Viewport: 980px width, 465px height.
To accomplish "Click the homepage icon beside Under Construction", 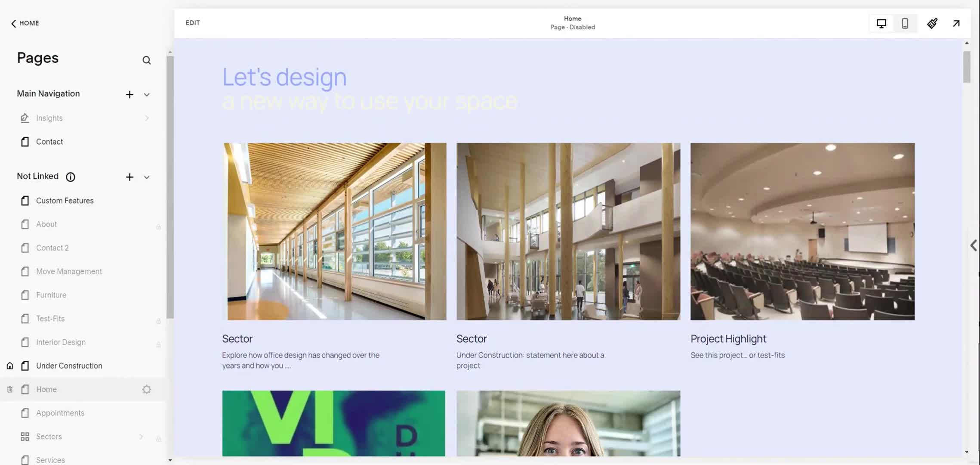I will (x=10, y=366).
